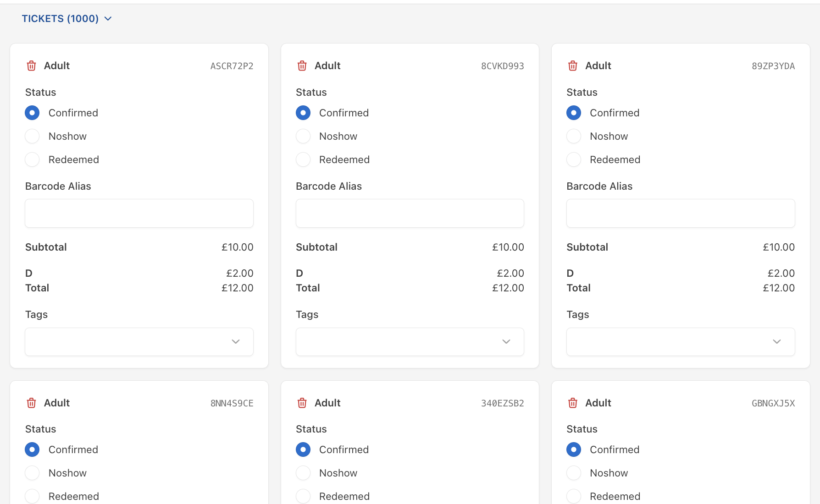Click ticket code 8NN4S9CE
This screenshot has height=504, width=820.
(232, 403)
